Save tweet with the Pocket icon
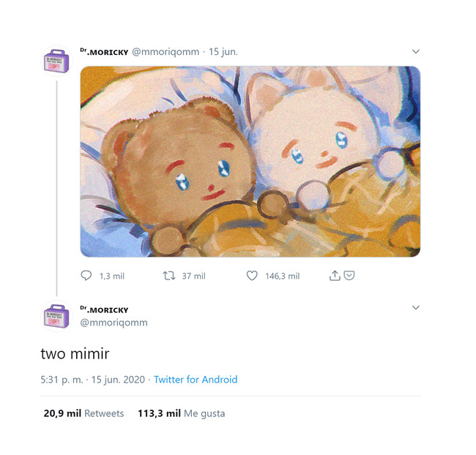The height and width of the screenshot is (455, 476). (349, 276)
